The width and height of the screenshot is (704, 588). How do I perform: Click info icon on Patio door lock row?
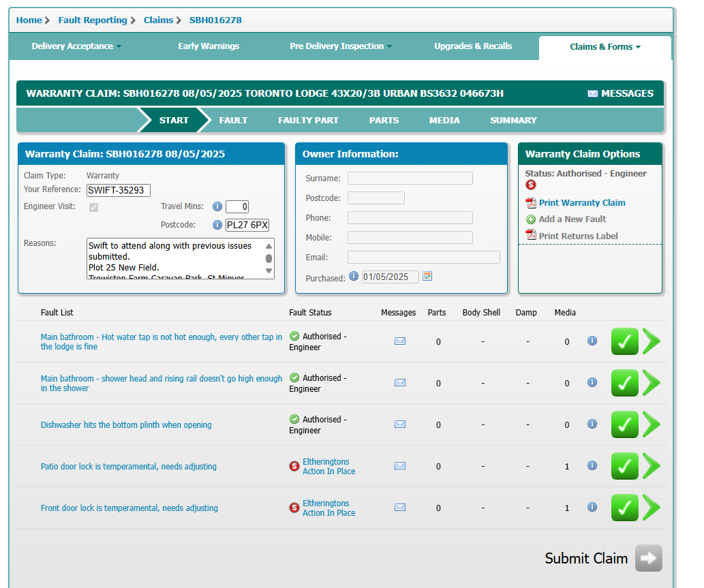592,465
